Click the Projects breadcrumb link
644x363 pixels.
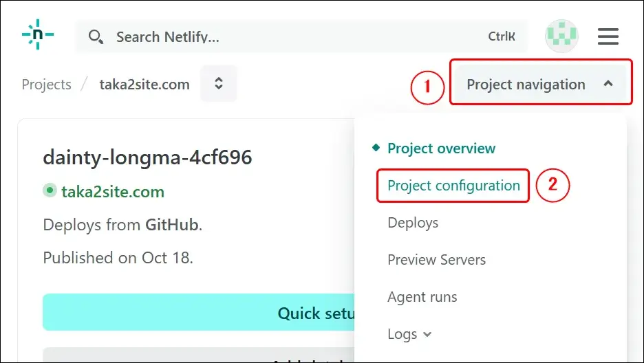click(x=46, y=85)
